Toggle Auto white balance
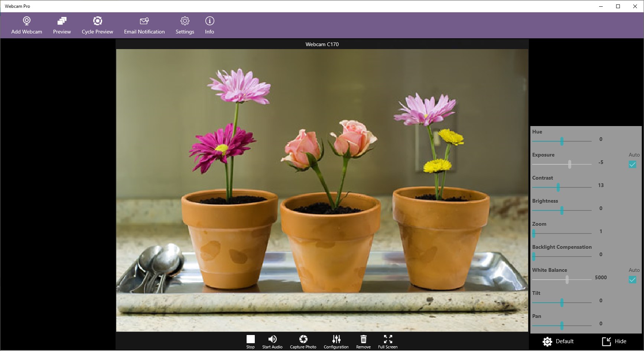 point(632,279)
